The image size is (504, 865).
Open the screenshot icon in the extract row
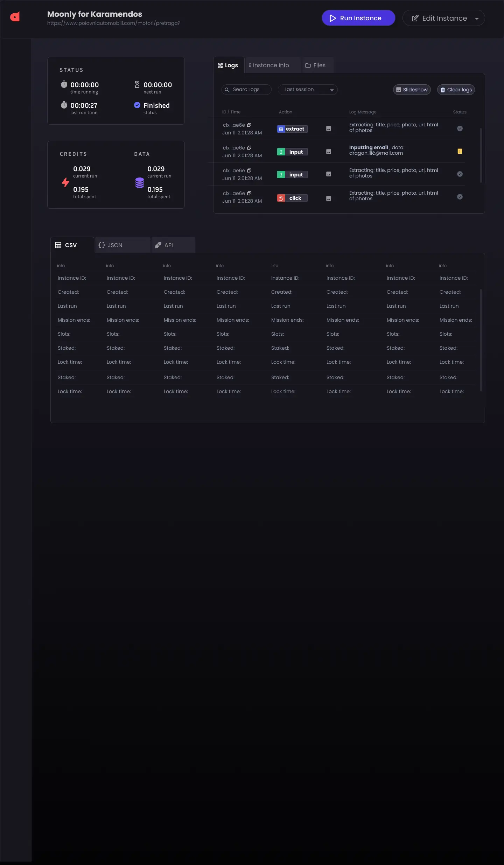(329, 128)
